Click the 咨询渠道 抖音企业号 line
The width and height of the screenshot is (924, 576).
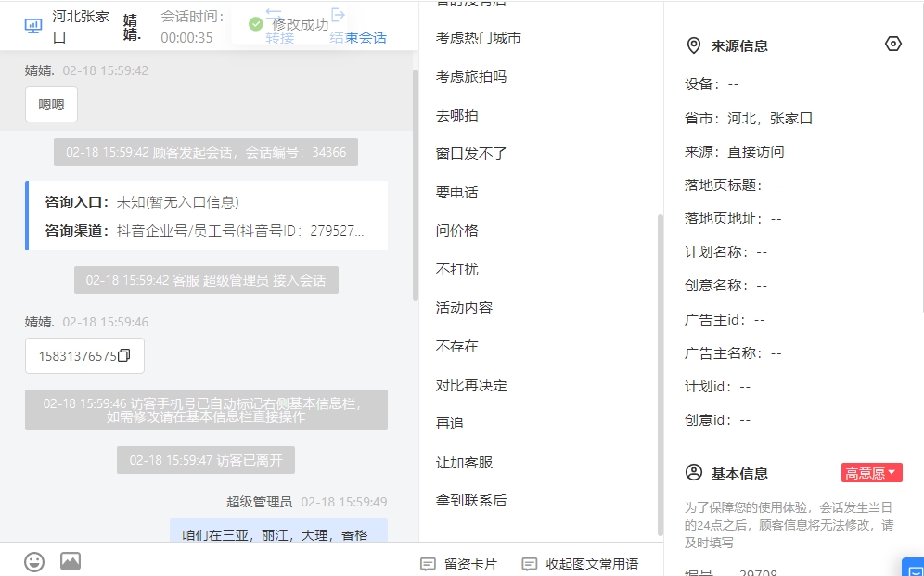click(x=204, y=230)
